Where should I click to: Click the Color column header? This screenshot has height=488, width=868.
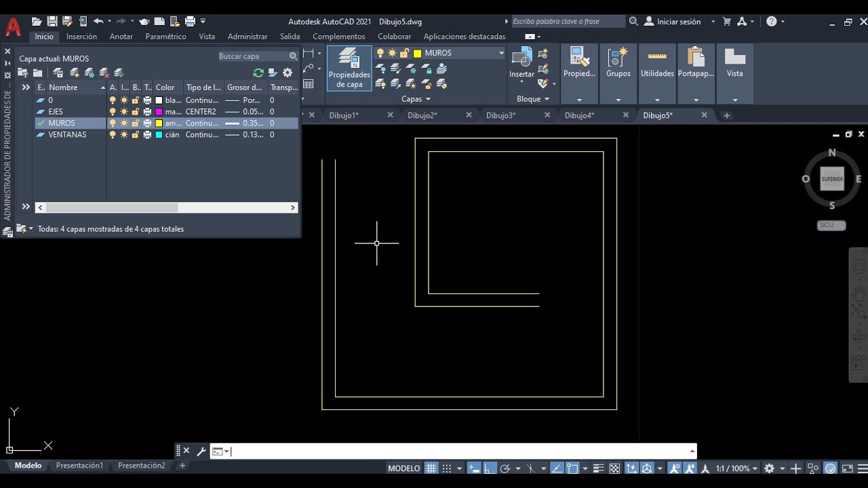167,87
